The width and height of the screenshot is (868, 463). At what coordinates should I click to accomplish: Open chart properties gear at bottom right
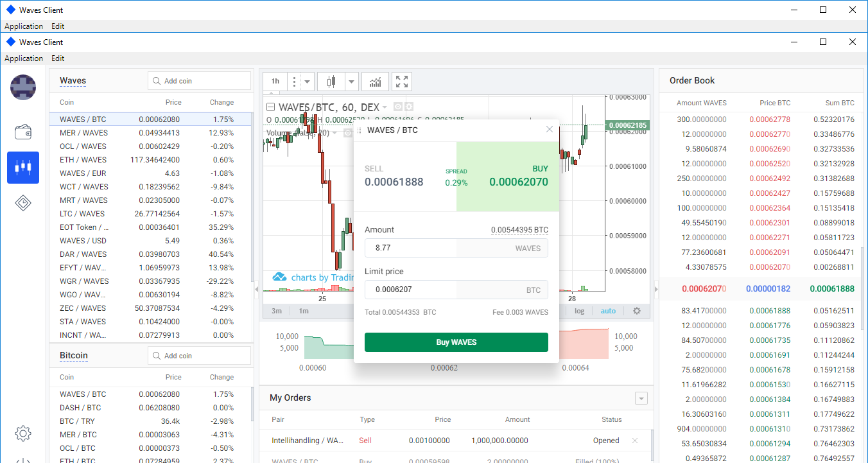637,311
